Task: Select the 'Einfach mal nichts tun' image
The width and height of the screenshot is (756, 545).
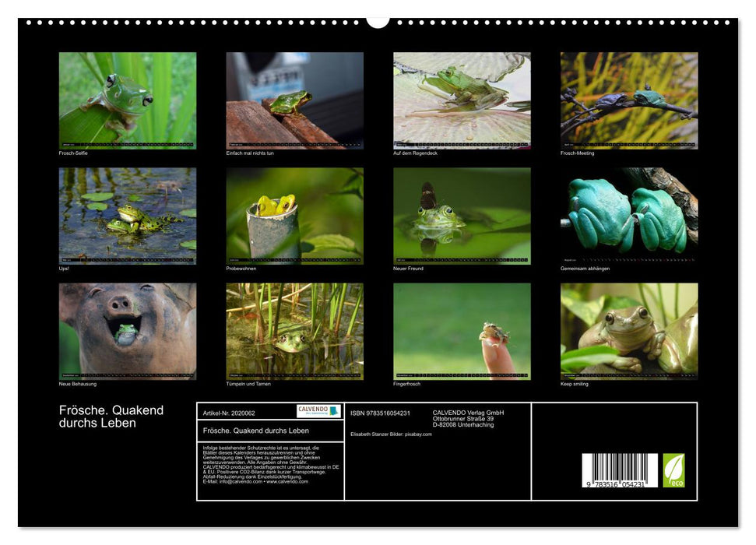Action: (294, 100)
